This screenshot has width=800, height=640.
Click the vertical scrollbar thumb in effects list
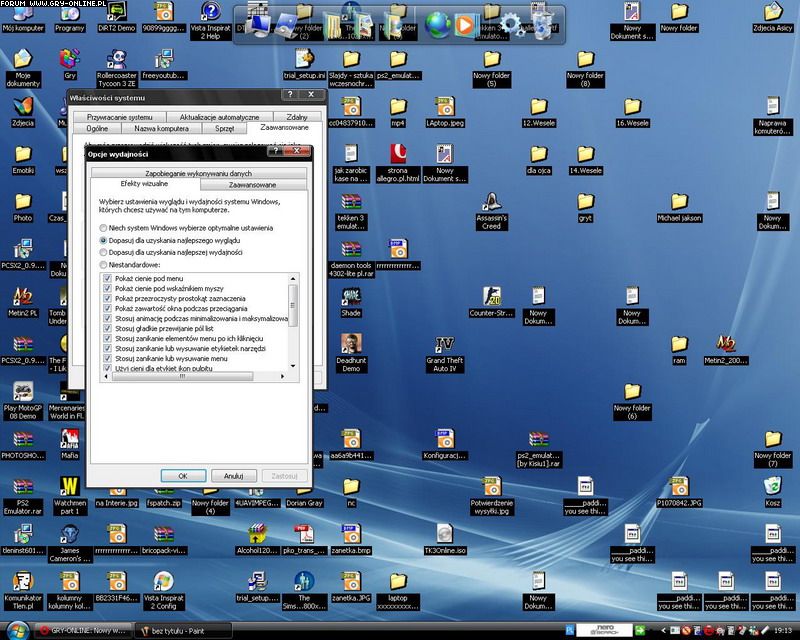[293, 305]
